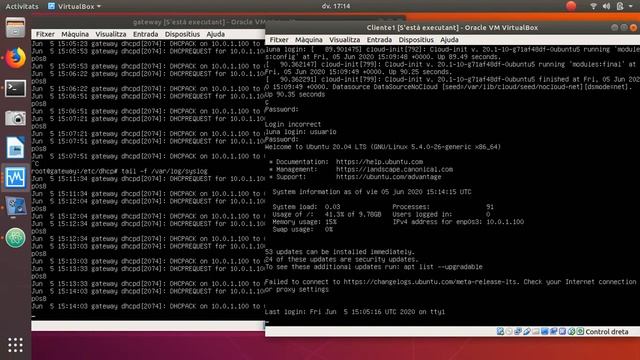Click 'Welcome to Ubuntu 20.04 LTS' line in Cliente1
This screenshot has height=360, width=640.
[x=382, y=147]
